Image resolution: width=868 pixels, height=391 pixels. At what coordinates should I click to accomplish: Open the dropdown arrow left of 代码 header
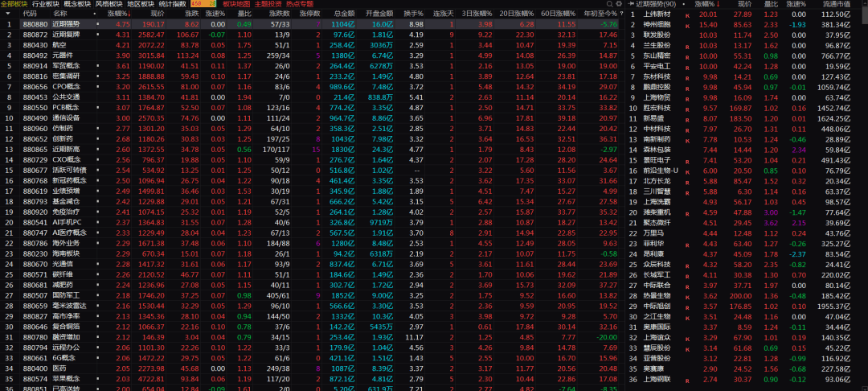[x=9, y=14]
